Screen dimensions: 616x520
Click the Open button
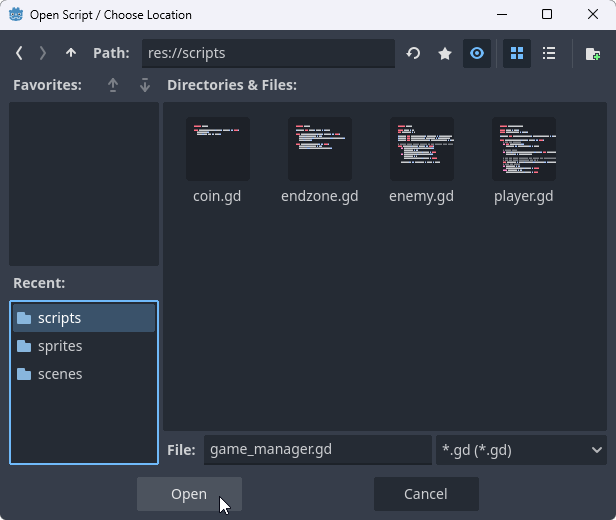point(189,494)
